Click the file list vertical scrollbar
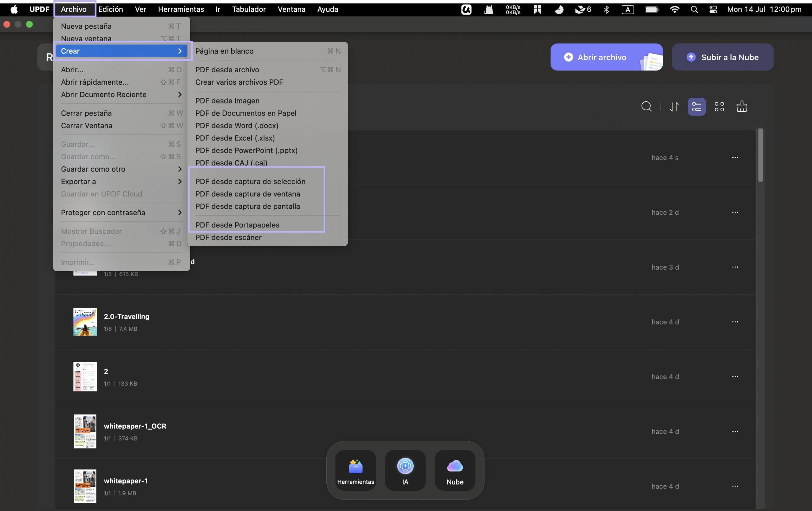Image resolution: width=812 pixels, height=511 pixels. click(x=760, y=155)
